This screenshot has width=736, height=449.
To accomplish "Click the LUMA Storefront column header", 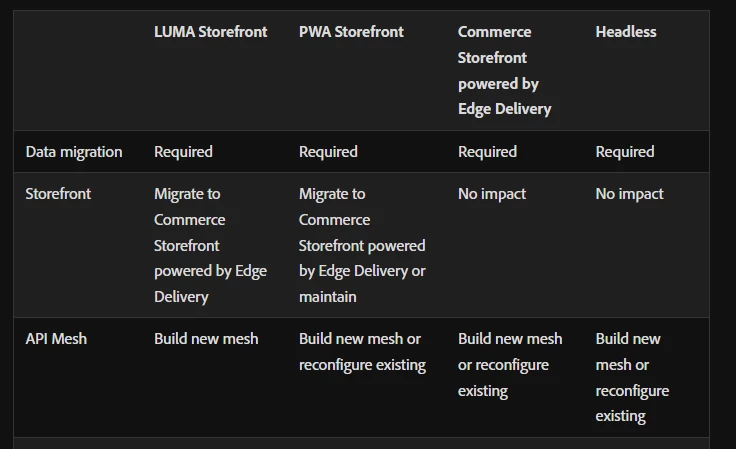I will [x=210, y=32].
